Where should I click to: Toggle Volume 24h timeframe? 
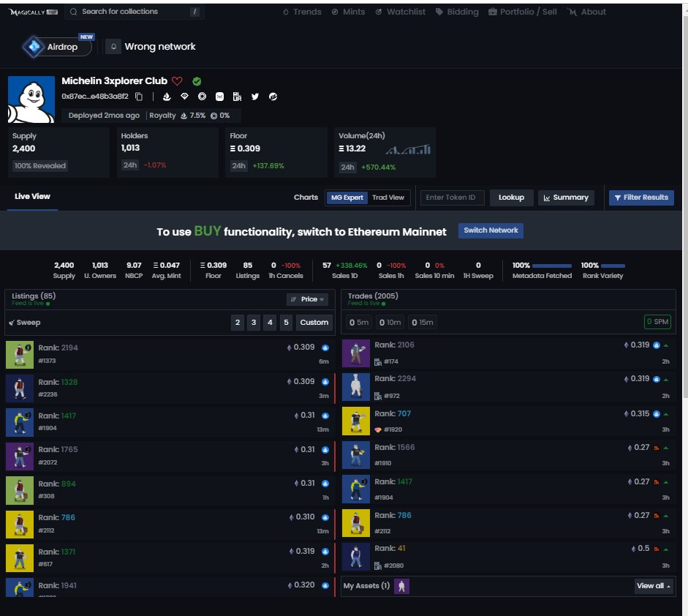(347, 168)
